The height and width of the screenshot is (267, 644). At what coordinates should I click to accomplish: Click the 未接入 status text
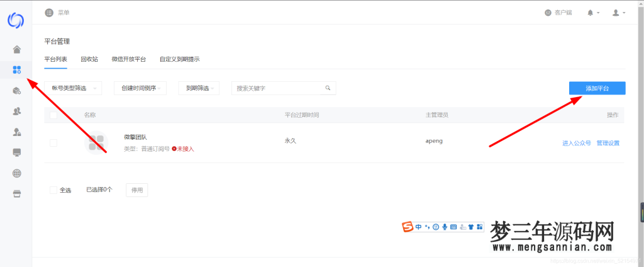click(186, 149)
